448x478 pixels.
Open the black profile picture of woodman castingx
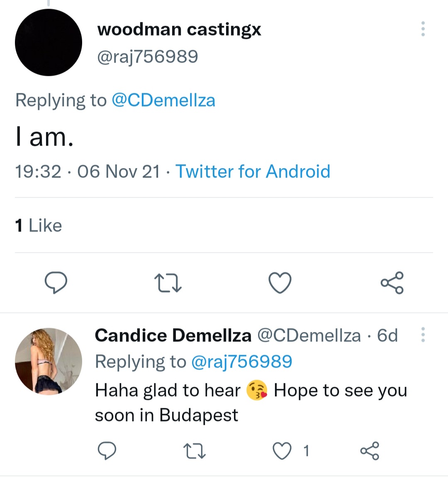click(x=49, y=42)
